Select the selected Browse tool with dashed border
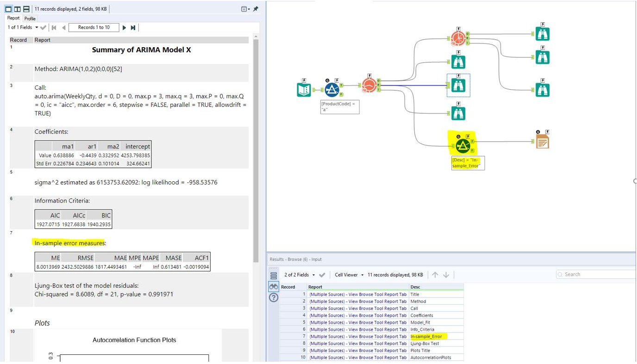The height and width of the screenshot is (364, 637). click(x=458, y=86)
